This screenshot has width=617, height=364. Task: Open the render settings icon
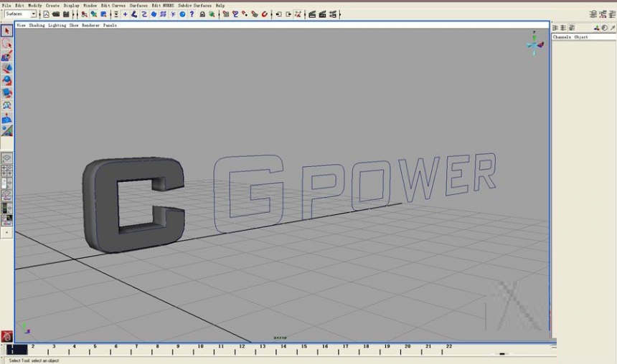(x=332, y=14)
